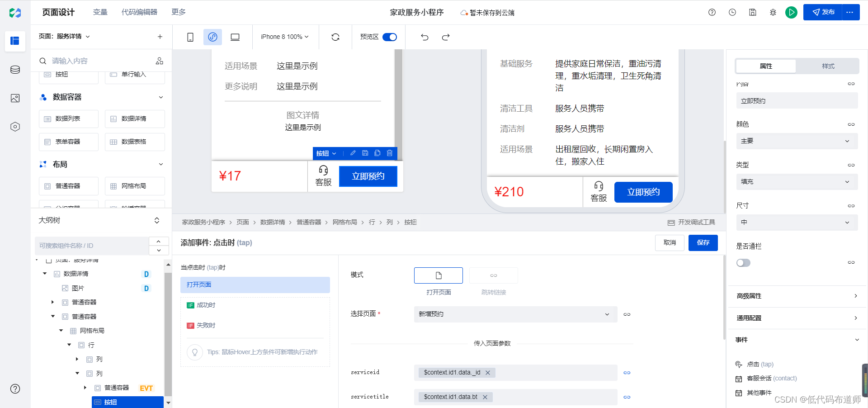Refresh the canvas preview
The width and height of the screenshot is (868, 408).
click(335, 37)
